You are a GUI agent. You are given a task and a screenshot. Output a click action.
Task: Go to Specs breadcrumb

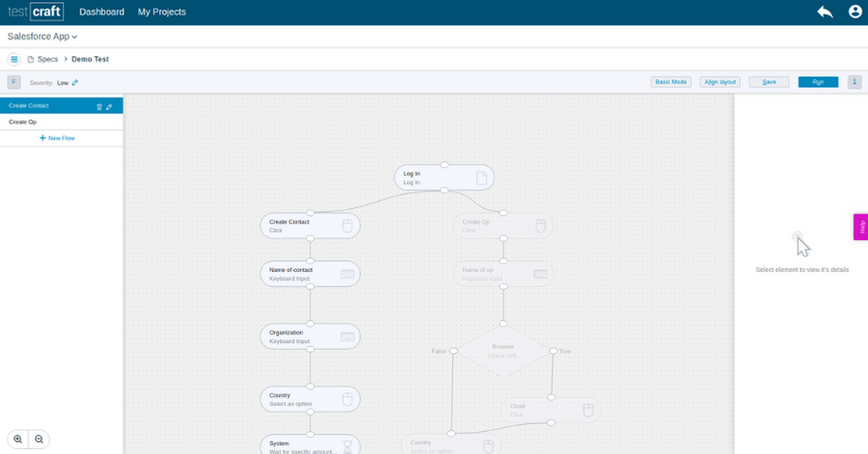[47, 59]
